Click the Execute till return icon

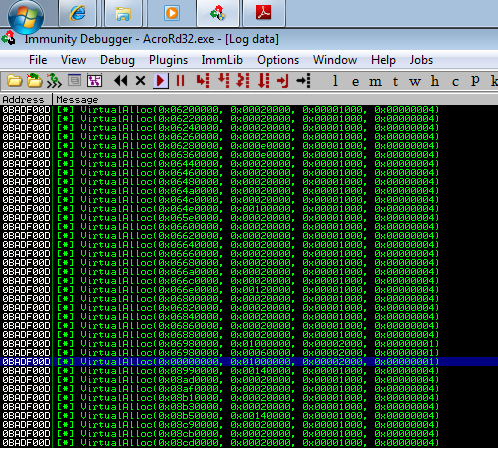[x=283, y=81]
